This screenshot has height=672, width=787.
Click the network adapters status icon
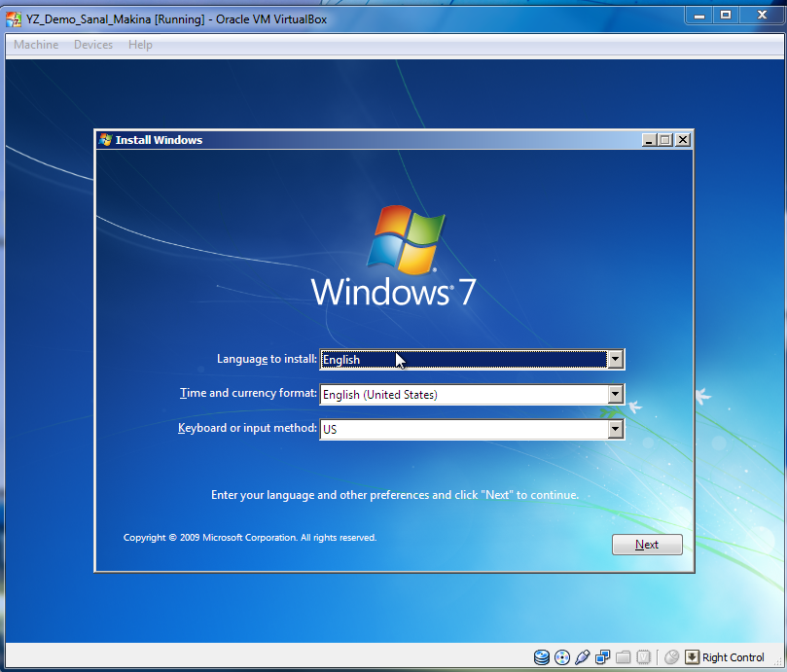point(602,657)
